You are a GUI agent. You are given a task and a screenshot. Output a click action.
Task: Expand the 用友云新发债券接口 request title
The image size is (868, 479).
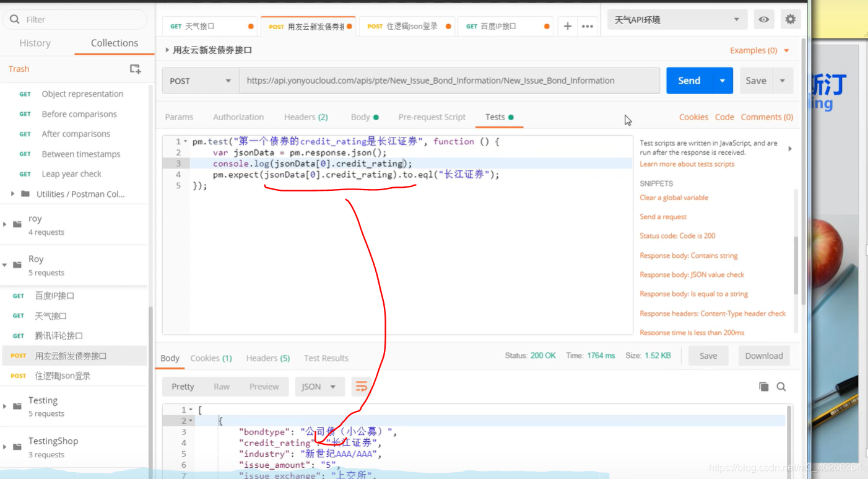coord(167,50)
